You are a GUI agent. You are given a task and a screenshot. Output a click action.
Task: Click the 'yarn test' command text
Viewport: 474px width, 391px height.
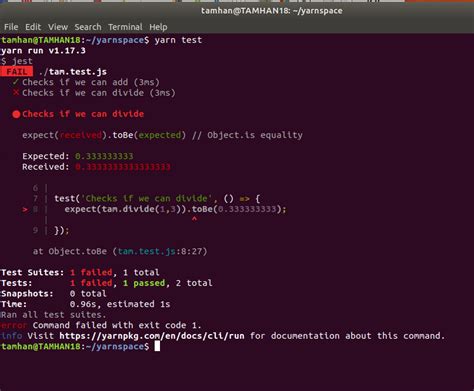click(x=178, y=40)
